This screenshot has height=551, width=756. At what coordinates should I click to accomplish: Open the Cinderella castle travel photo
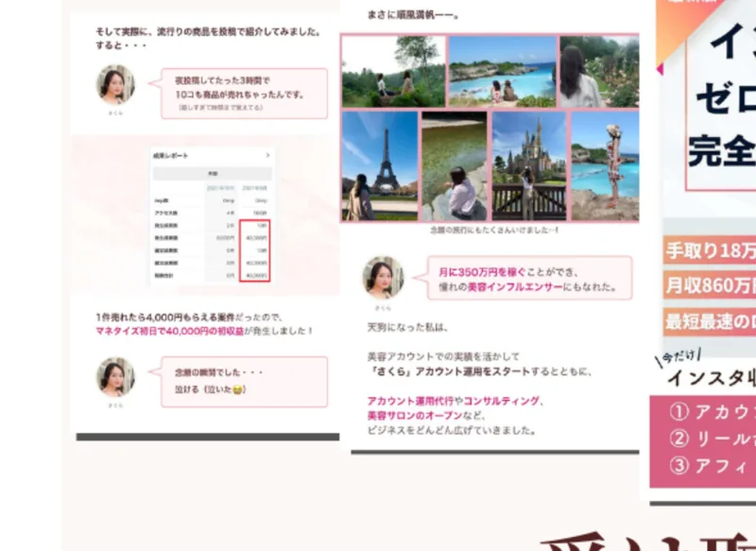coord(529,166)
